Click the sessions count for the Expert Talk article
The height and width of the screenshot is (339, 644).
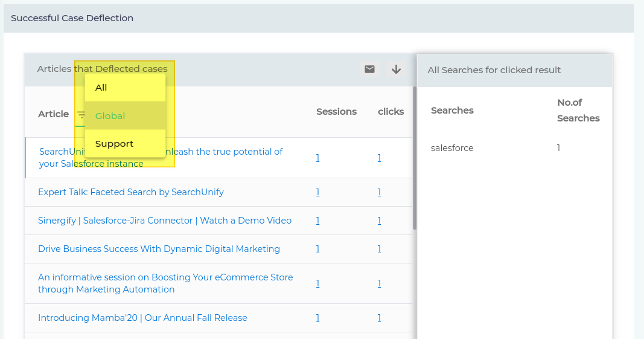coord(317,192)
